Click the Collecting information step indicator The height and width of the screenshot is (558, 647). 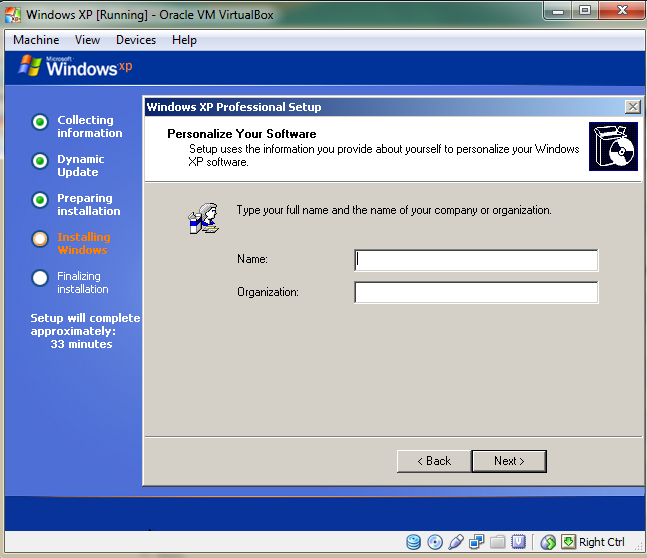tap(40, 122)
